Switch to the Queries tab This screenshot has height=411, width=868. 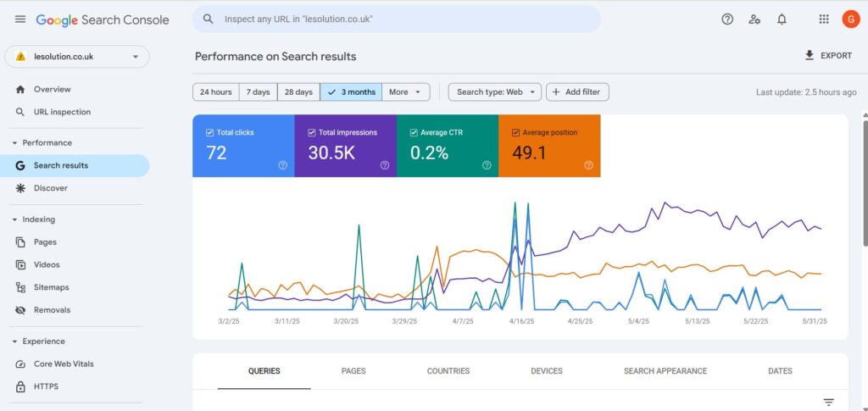coord(264,371)
